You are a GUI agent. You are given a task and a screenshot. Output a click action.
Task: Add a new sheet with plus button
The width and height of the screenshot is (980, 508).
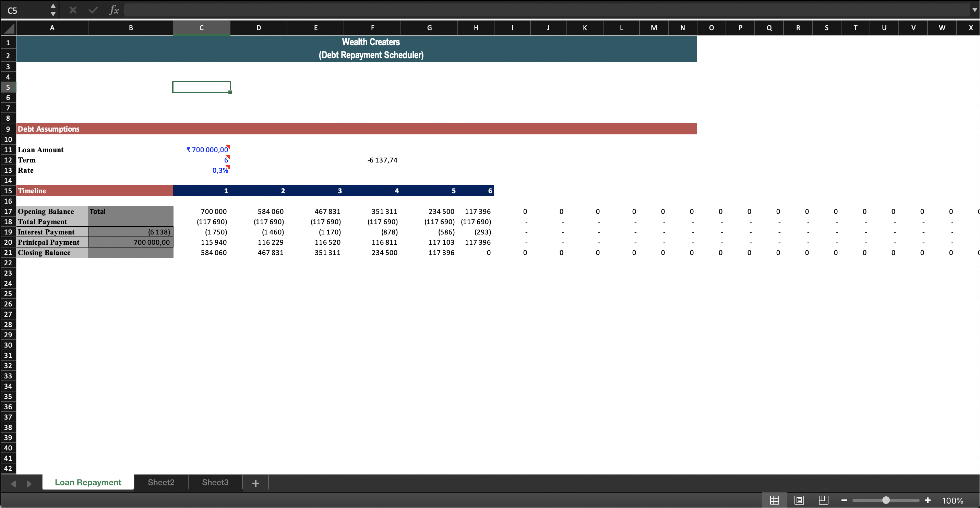pyautogui.click(x=256, y=483)
